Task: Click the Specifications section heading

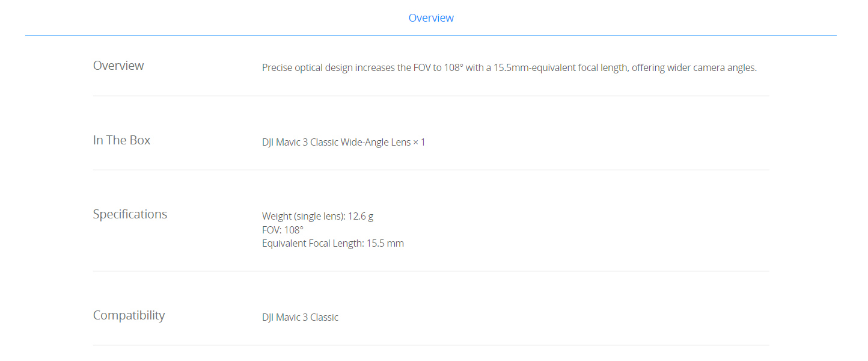Action: (130, 214)
